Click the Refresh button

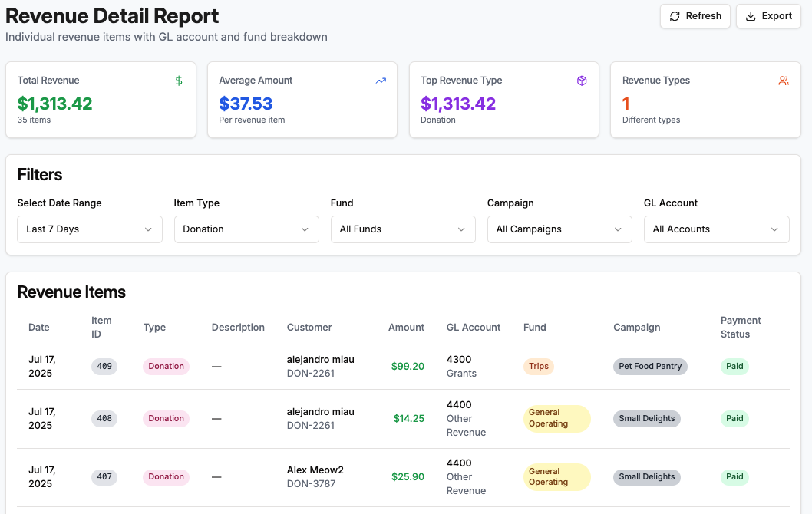click(695, 16)
